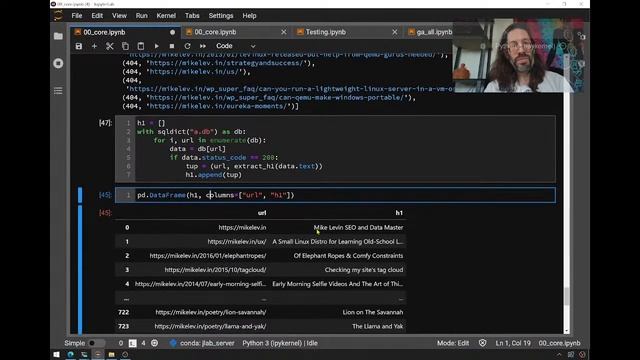Click the unsaved-changes dot on the active tab

coord(173,32)
